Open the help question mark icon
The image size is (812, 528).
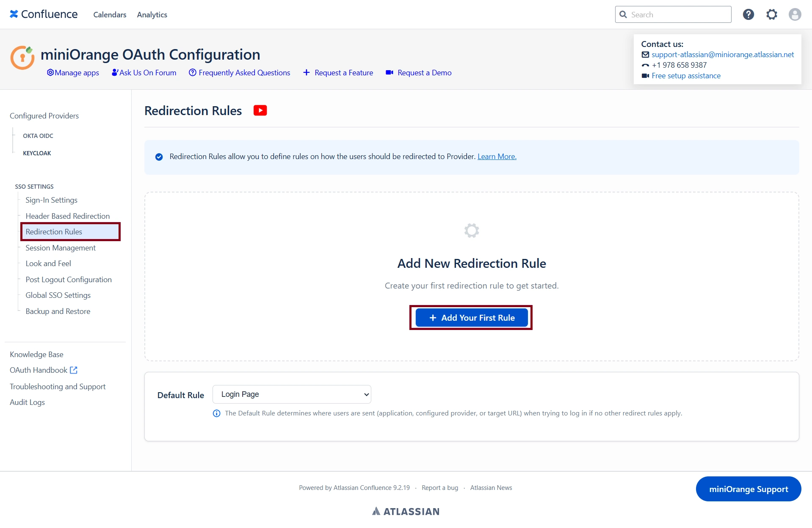pyautogui.click(x=748, y=14)
